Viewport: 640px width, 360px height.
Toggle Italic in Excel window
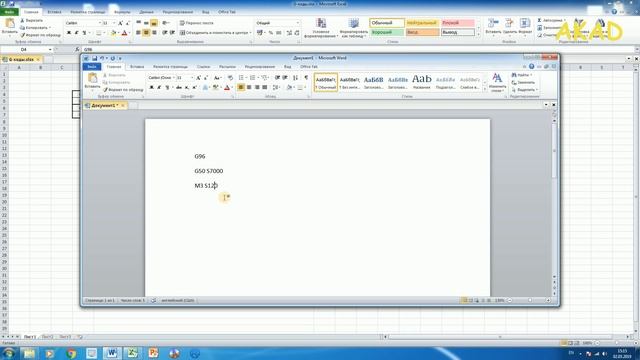pos(76,33)
